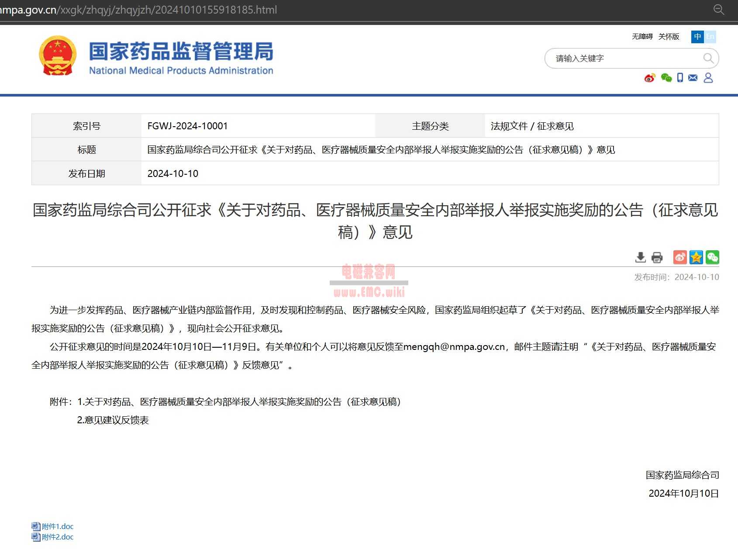The height and width of the screenshot is (560, 738).
Task: Click the email mengqh@nmpa.gov.cn in text
Action: 454,347
